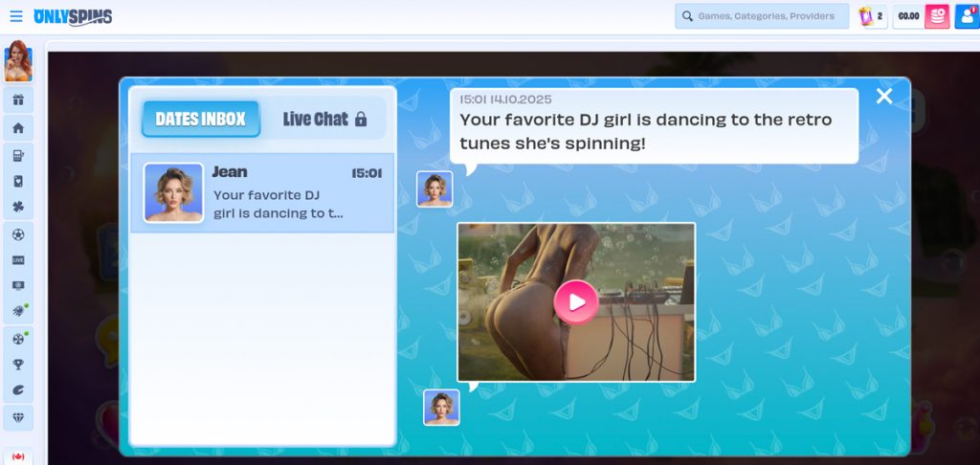Viewport: 980px width, 465px height.
Task: Click the diamond sidebar icon
Action: (x=18, y=417)
